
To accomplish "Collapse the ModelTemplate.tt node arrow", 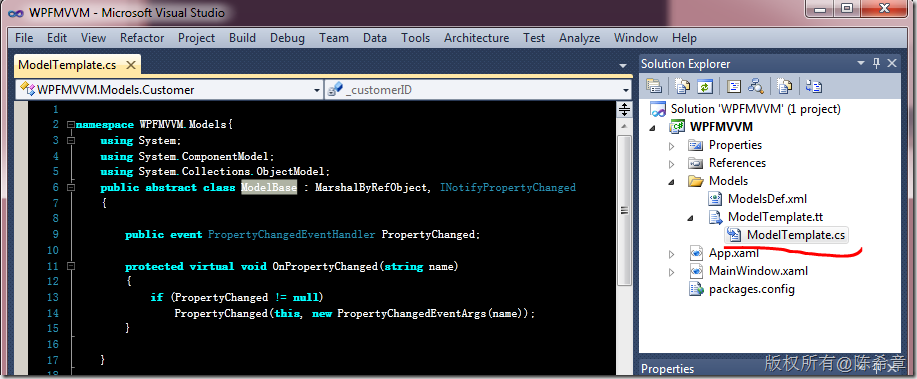I will coord(690,218).
